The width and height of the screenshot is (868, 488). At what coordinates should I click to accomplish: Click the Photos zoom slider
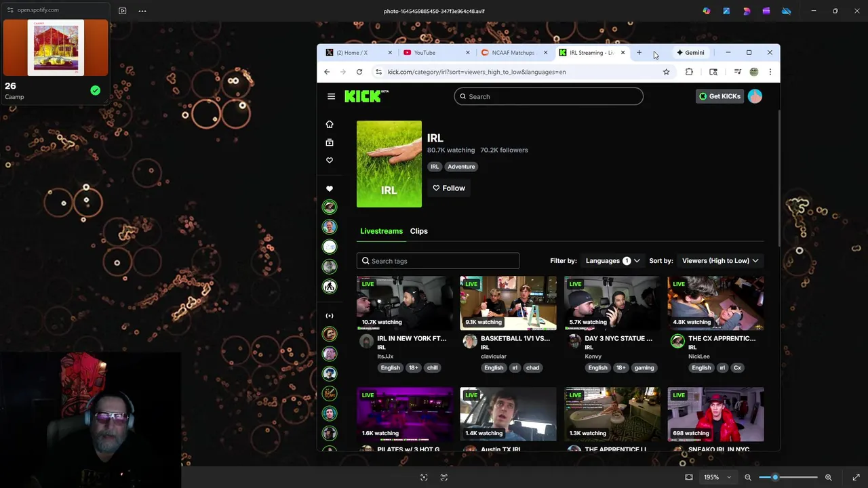[x=788, y=477]
